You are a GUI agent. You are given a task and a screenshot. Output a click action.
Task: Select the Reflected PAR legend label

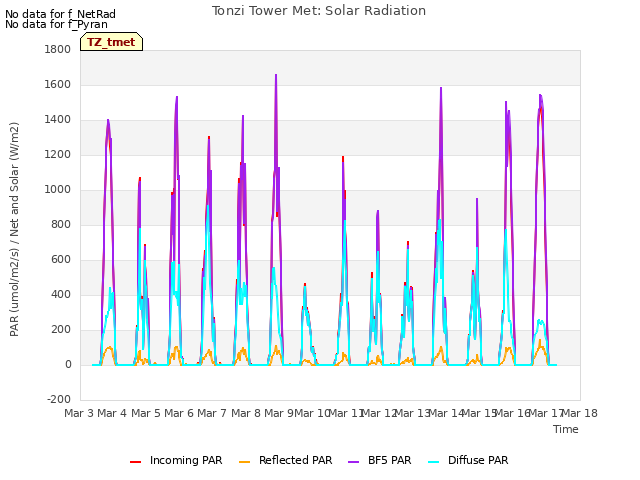click(296, 460)
